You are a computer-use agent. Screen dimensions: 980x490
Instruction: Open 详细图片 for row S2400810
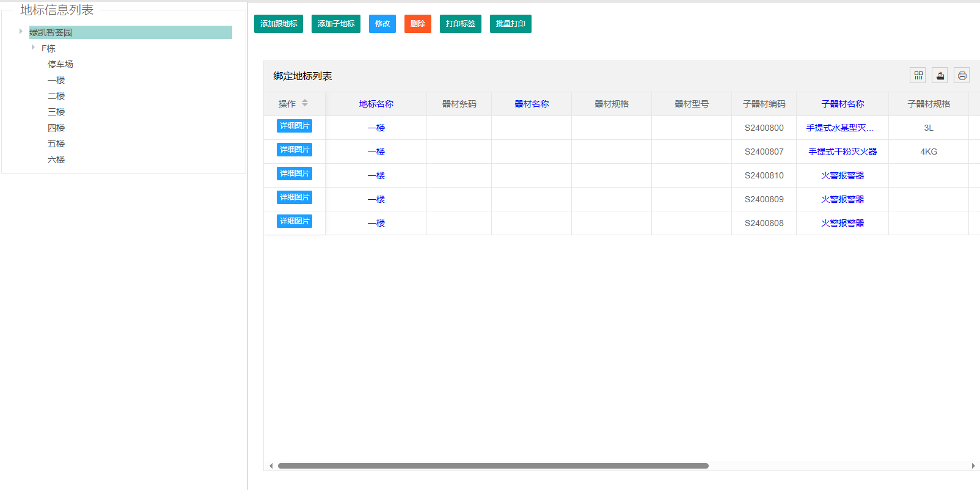(294, 174)
